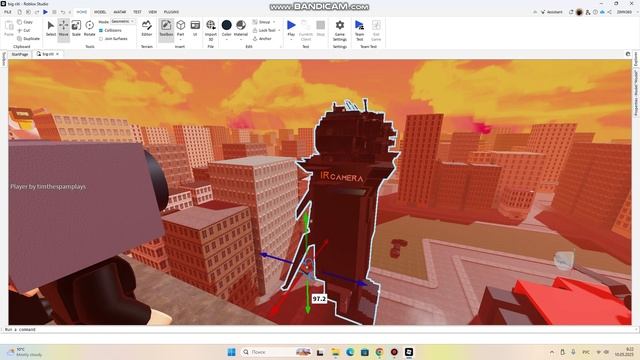The width and height of the screenshot is (640, 360).
Task: Open Chrome from taskbar
Action: 379,352
